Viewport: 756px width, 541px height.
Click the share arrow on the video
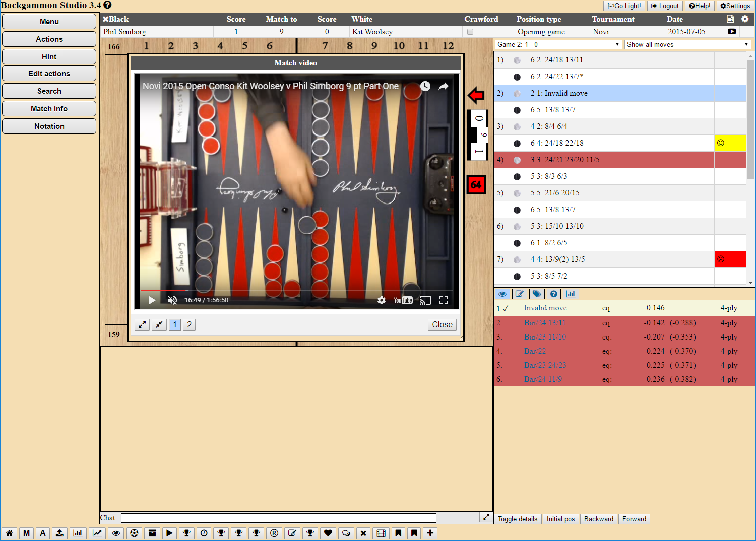(x=443, y=87)
